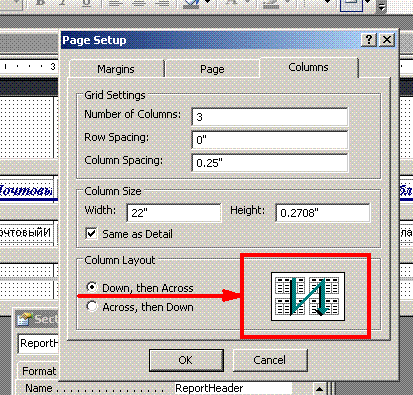
Task: Focus the Row Spacing field
Action: point(270,140)
